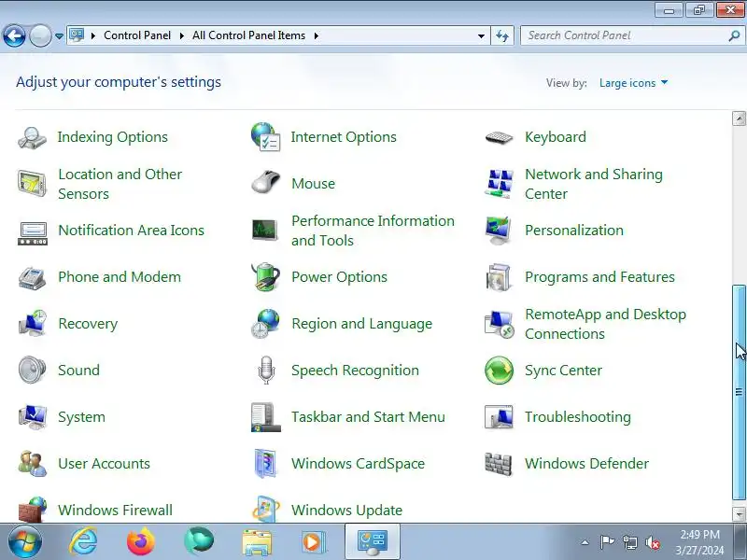Launch Firefox from the taskbar

pyautogui.click(x=141, y=542)
